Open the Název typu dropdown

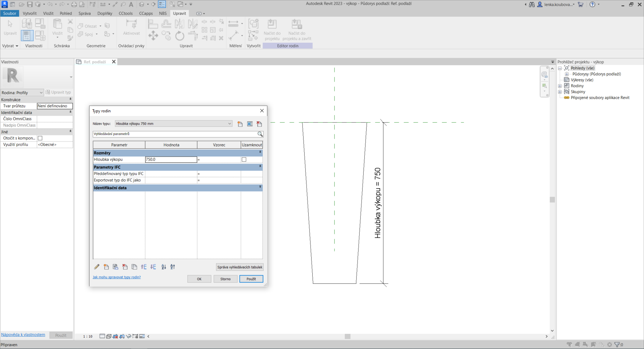click(x=229, y=124)
